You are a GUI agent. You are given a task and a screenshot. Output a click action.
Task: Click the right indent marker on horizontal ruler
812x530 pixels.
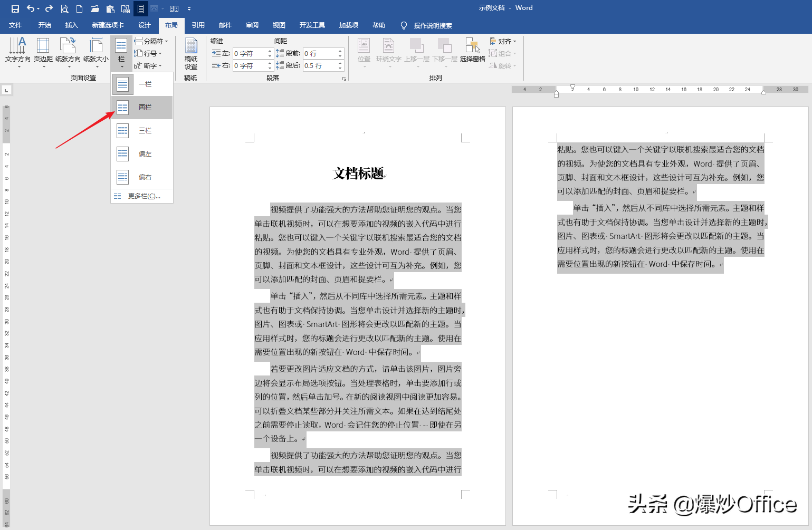(763, 92)
